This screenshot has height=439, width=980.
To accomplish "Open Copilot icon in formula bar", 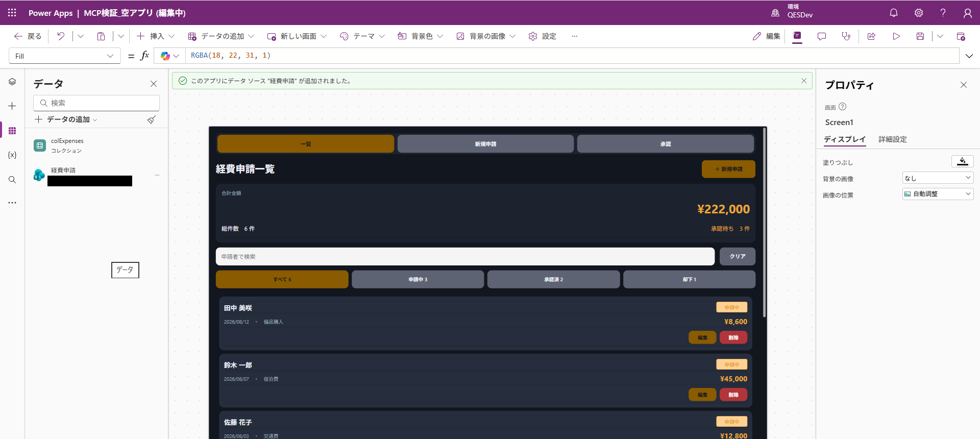I will point(165,56).
